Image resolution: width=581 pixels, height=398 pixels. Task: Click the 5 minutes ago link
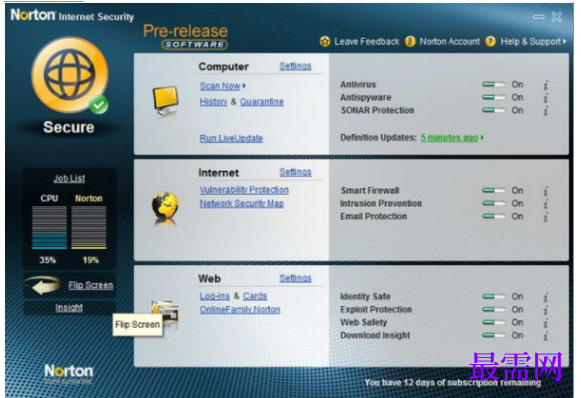pos(449,137)
